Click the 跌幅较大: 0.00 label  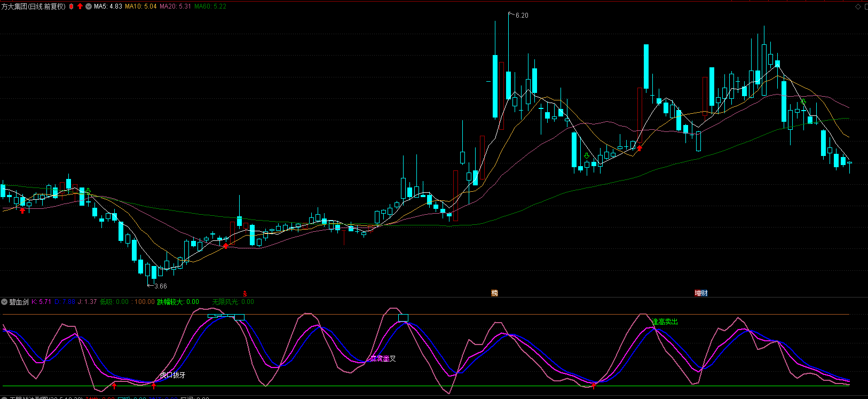(178, 302)
